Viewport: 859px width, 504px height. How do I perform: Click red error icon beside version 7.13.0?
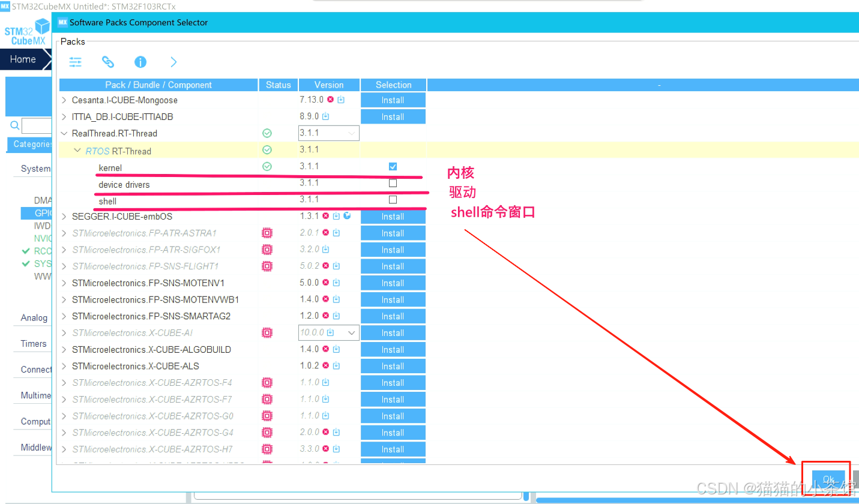[330, 100]
